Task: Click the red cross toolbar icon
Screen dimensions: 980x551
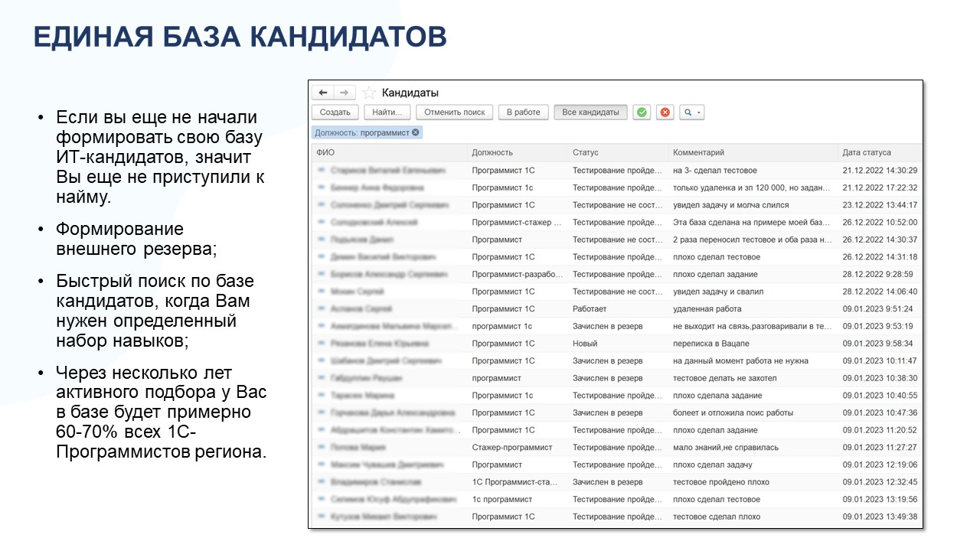Action: pos(664,112)
